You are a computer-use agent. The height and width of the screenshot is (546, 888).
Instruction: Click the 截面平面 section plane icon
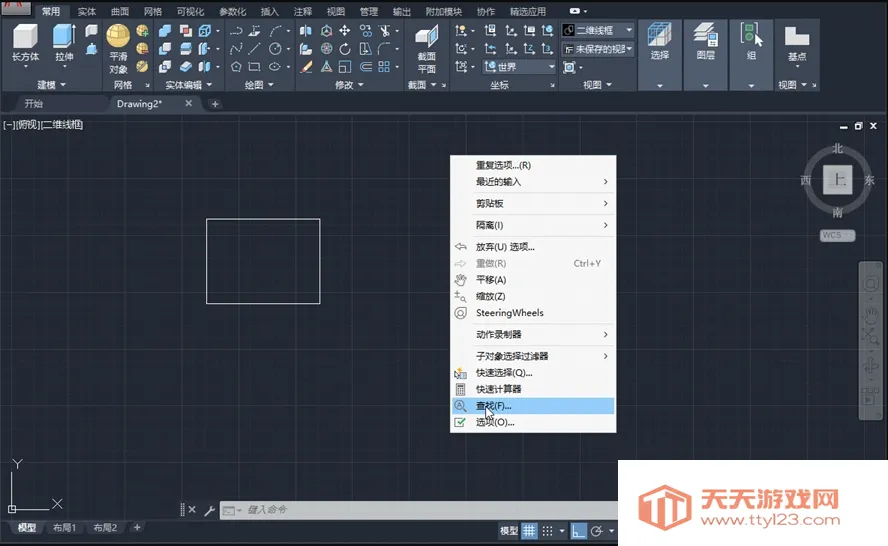point(426,36)
